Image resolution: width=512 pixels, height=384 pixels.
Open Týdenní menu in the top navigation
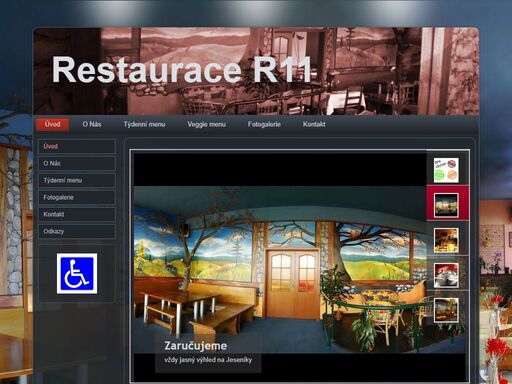click(144, 124)
